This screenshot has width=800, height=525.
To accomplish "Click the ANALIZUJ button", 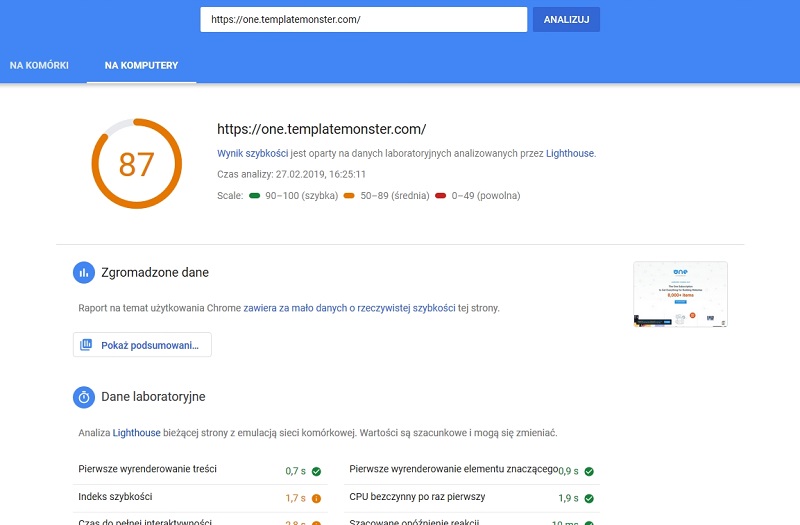I will tap(566, 19).
